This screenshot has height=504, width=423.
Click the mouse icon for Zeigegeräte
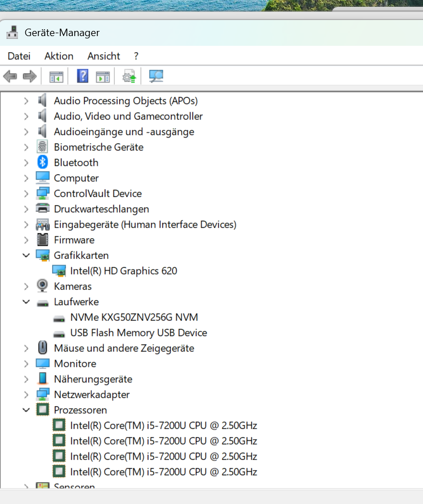coord(42,348)
